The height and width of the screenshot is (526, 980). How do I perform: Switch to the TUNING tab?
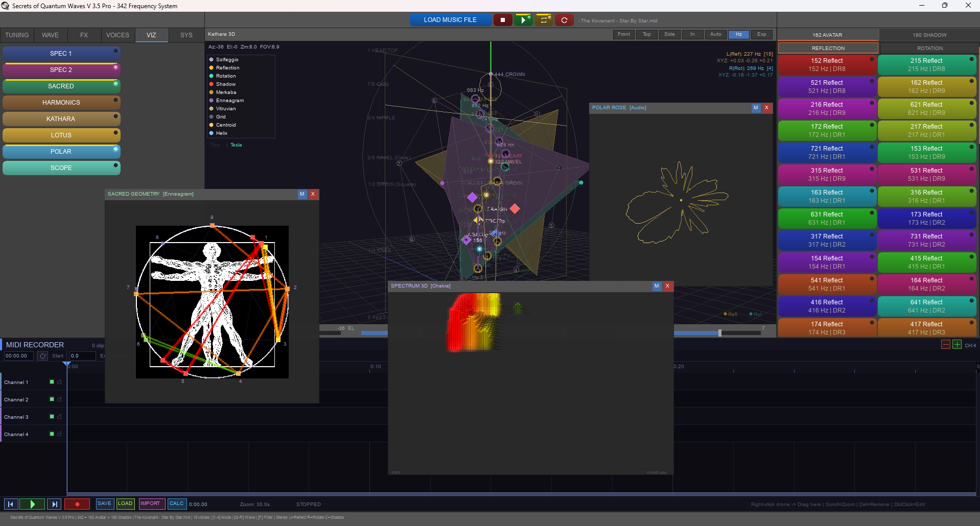point(17,35)
